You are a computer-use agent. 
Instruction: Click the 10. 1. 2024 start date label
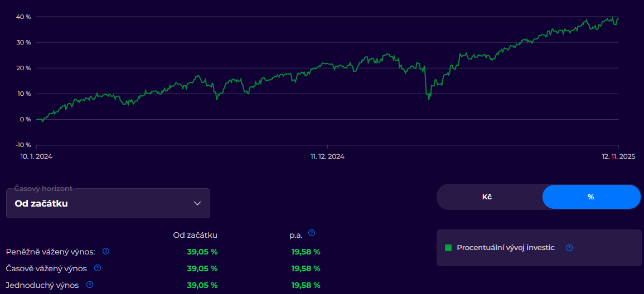pyautogui.click(x=36, y=156)
